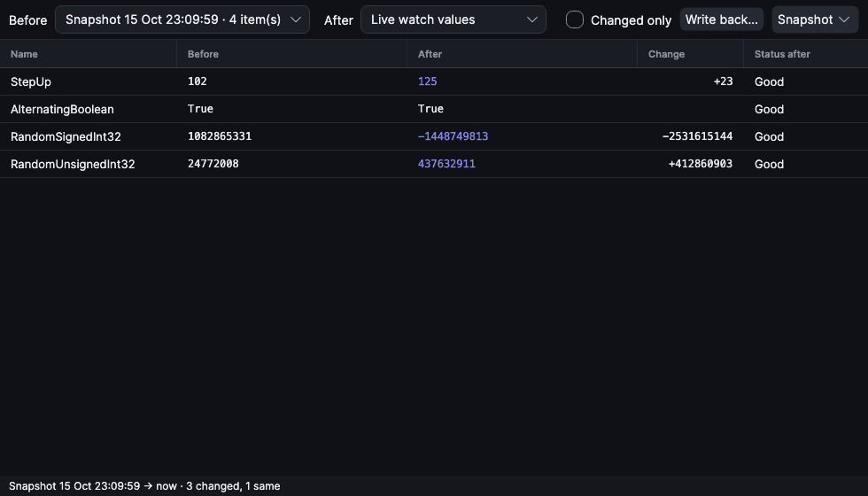Click the after value 125
The width and height of the screenshot is (868, 496).
click(x=427, y=81)
